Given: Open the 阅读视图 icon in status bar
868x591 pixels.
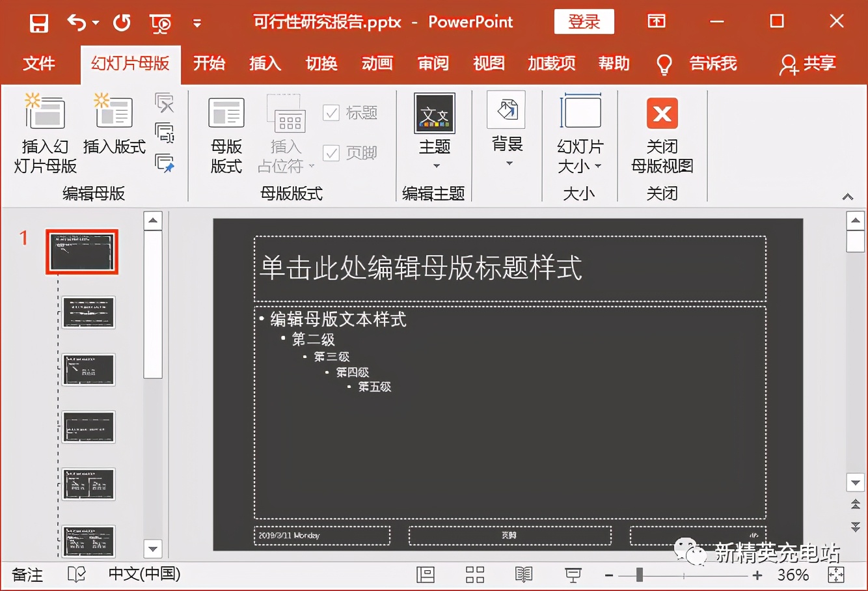Looking at the screenshot, I should [523, 575].
